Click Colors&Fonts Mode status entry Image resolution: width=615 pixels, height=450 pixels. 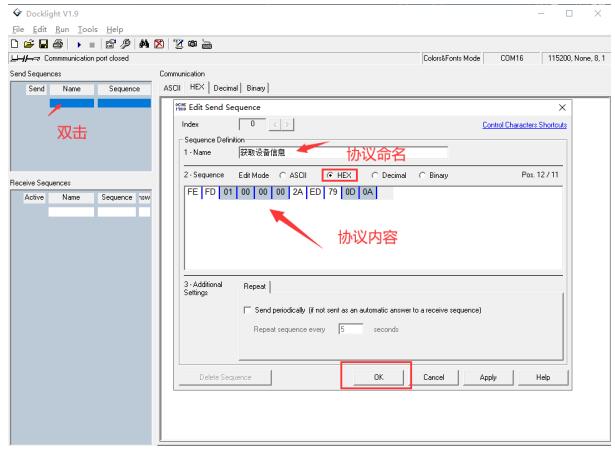tap(451, 58)
